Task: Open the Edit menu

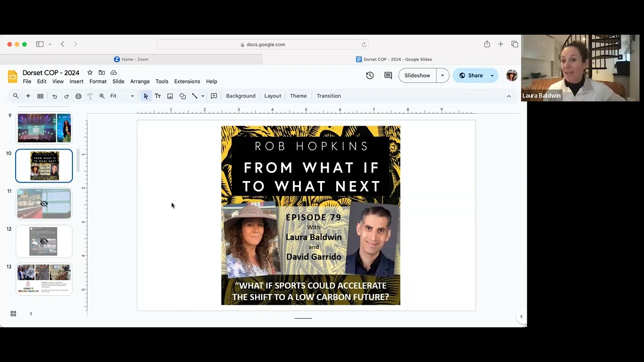Action: pos(42,81)
